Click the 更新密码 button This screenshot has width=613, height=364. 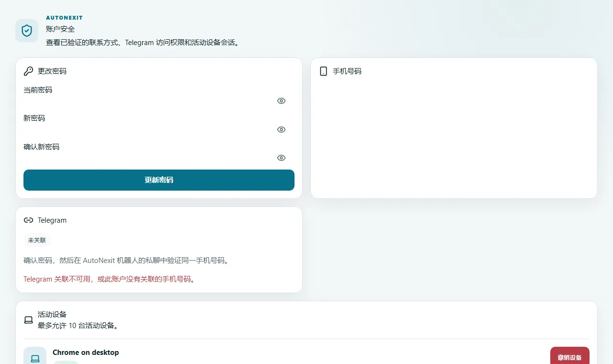tap(159, 180)
